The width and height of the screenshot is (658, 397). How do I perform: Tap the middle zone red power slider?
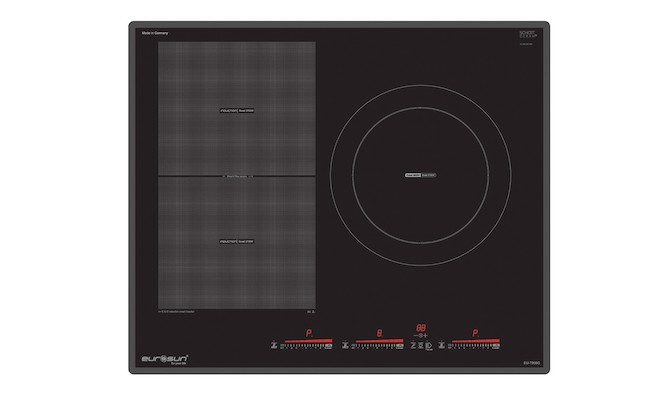pos(379,340)
